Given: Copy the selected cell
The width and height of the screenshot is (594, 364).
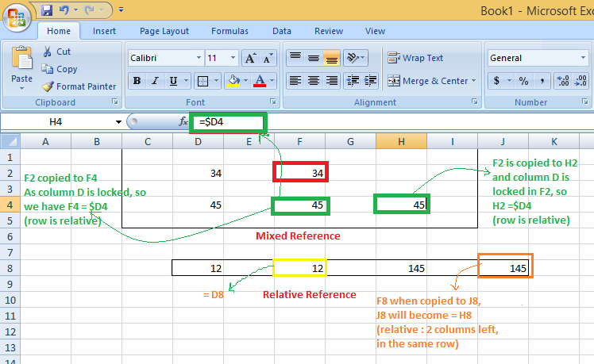Looking at the screenshot, I should point(60,69).
